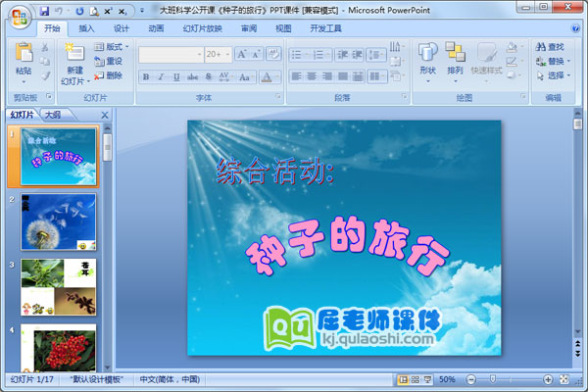Open the Review (审阅) ribbon tab
The image size is (588, 392).
pyautogui.click(x=249, y=28)
